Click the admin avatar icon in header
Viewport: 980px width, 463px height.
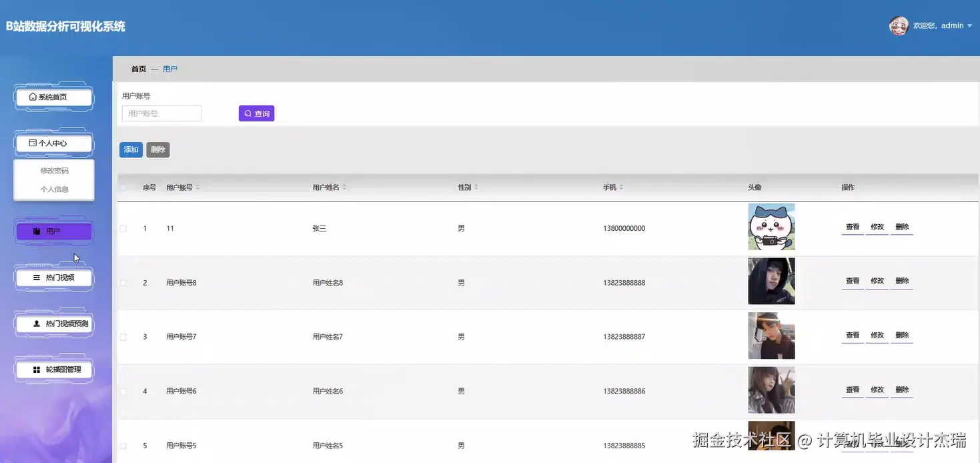pyautogui.click(x=899, y=25)
